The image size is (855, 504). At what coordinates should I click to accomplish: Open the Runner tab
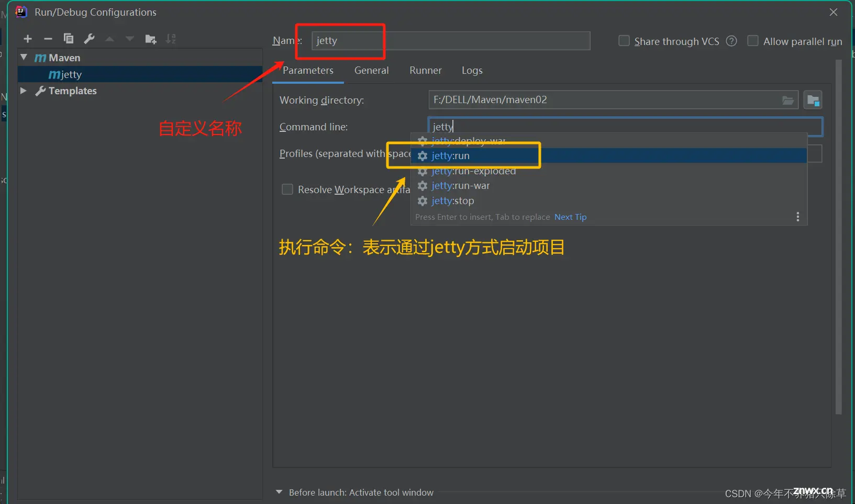point(425,71)
